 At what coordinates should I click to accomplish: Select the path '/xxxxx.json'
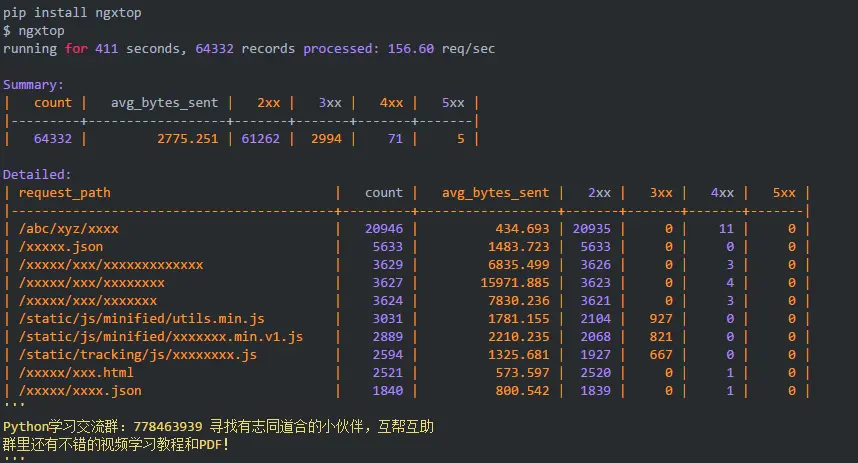click(x=61, y=247)
